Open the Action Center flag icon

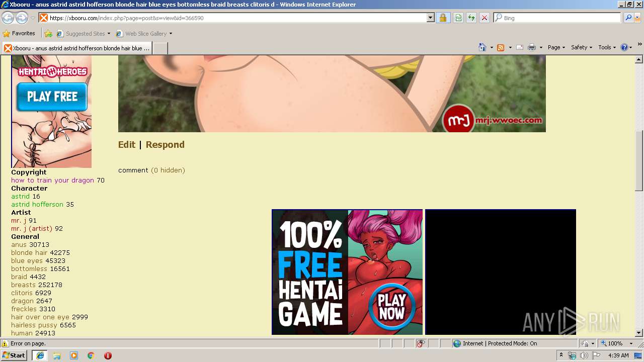click(x=596, y=355)
